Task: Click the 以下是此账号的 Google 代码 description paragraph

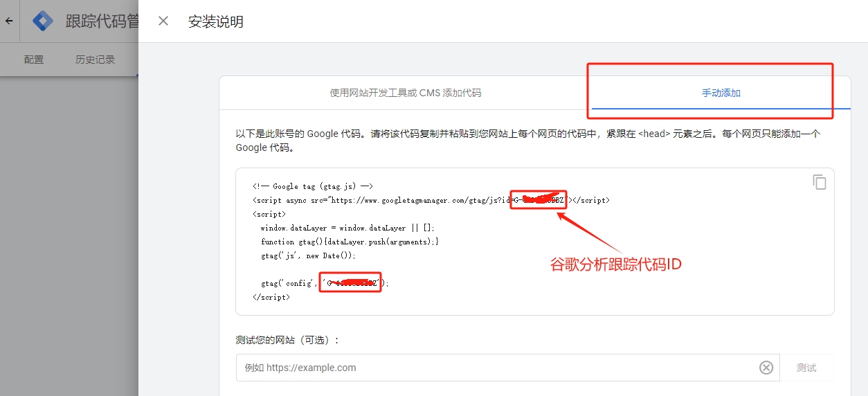Action: [527, 141]
